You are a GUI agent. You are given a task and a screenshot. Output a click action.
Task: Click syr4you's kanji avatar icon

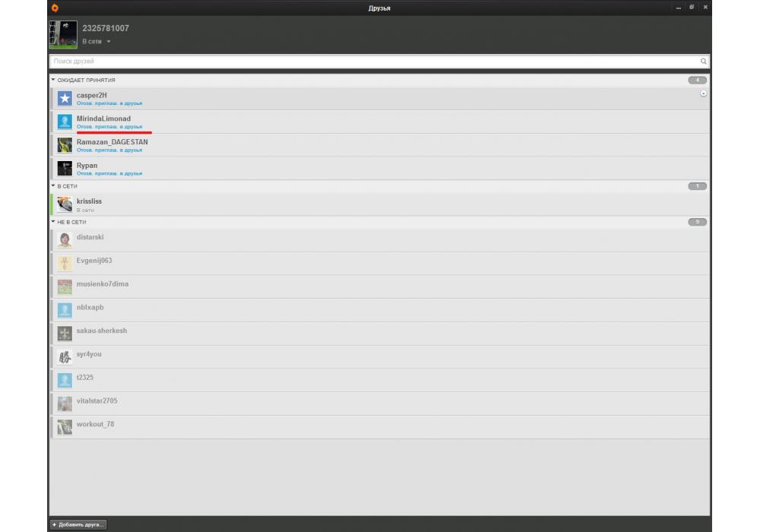pyautogui.click(x=65, y=357)
